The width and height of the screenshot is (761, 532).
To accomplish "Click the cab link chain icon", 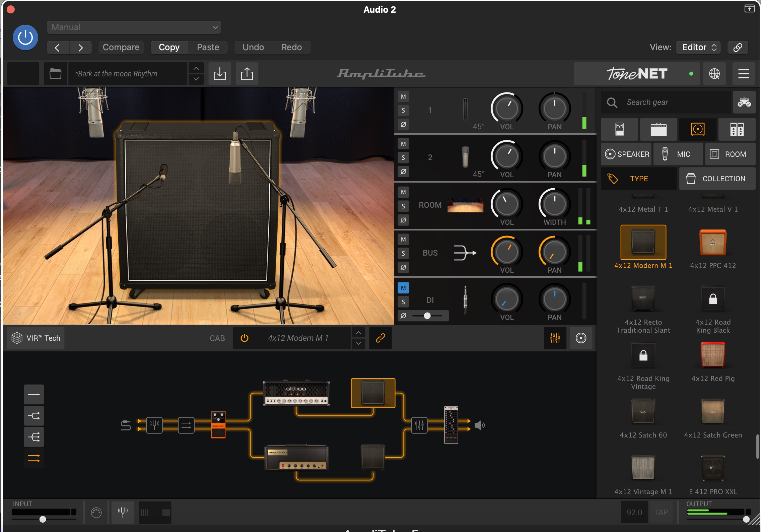I will (x=380, y=338).
